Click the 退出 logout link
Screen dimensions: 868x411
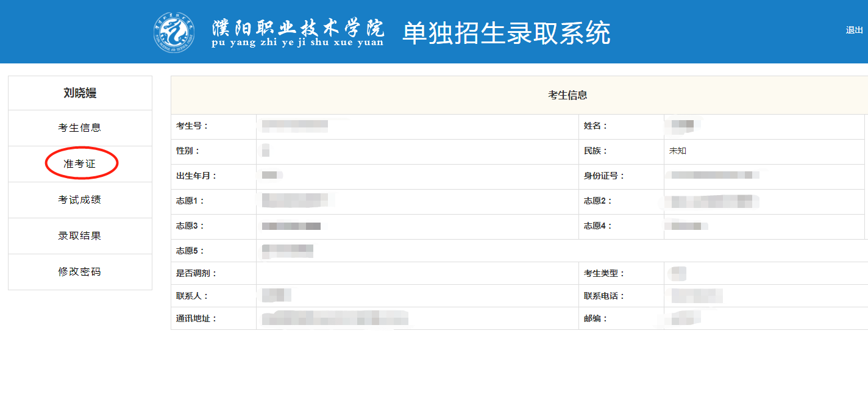pyautogui.click(x=854, y=30)
